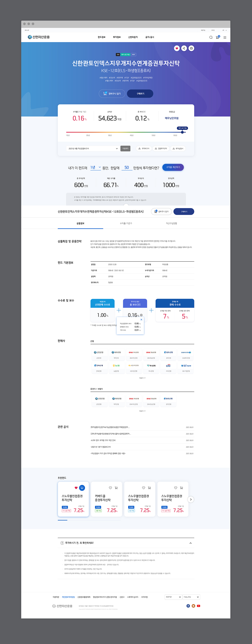Open the 공지/공시 menu
The image size is (252, 644).
[x=150, y=37]
